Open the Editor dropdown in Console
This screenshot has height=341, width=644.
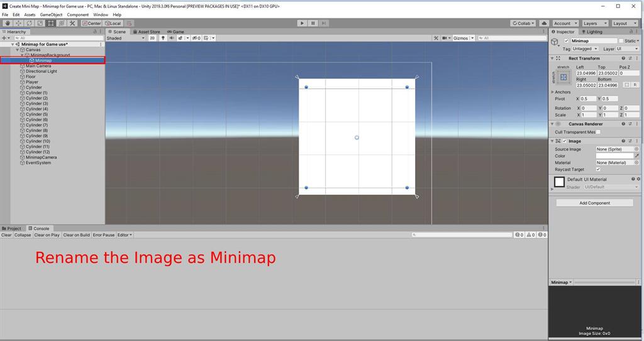pyautogui.click(x=125, y=235)
